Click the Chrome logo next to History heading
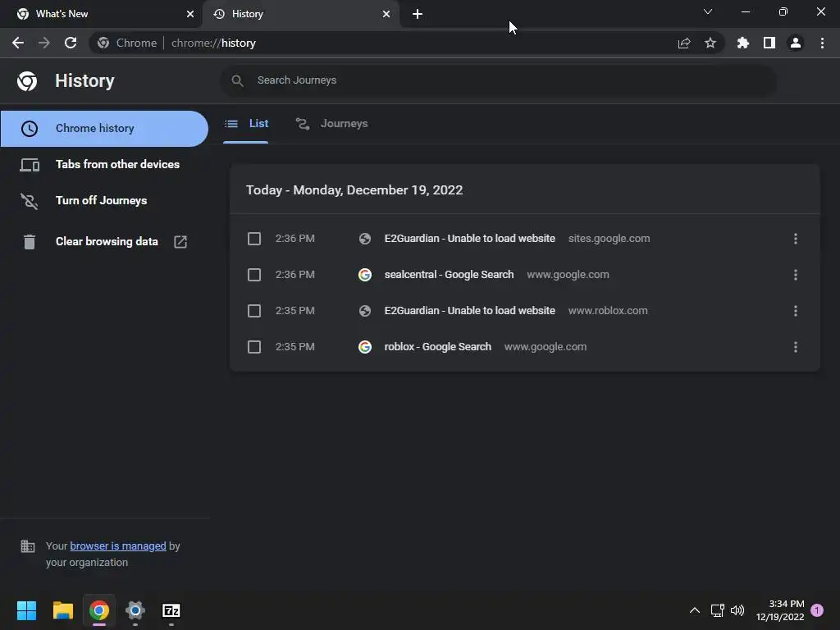 click(27, 81)
